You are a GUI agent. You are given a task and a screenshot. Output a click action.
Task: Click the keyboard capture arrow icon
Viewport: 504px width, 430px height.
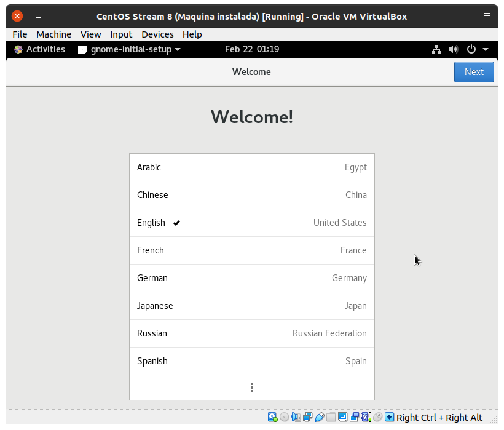point(390,418)
